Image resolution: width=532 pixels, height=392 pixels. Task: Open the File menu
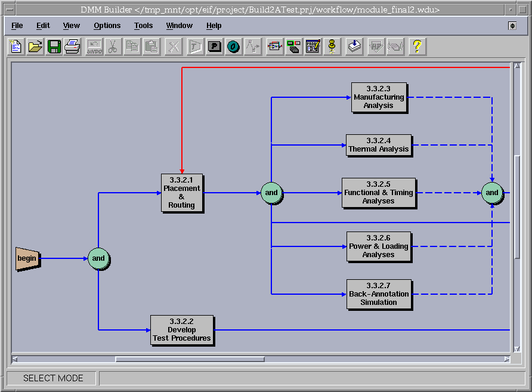pyautogui.click(x=17, y=26)
